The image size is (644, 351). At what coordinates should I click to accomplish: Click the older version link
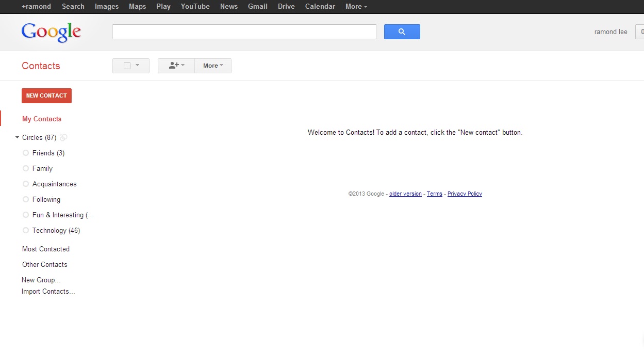point(405,194)
